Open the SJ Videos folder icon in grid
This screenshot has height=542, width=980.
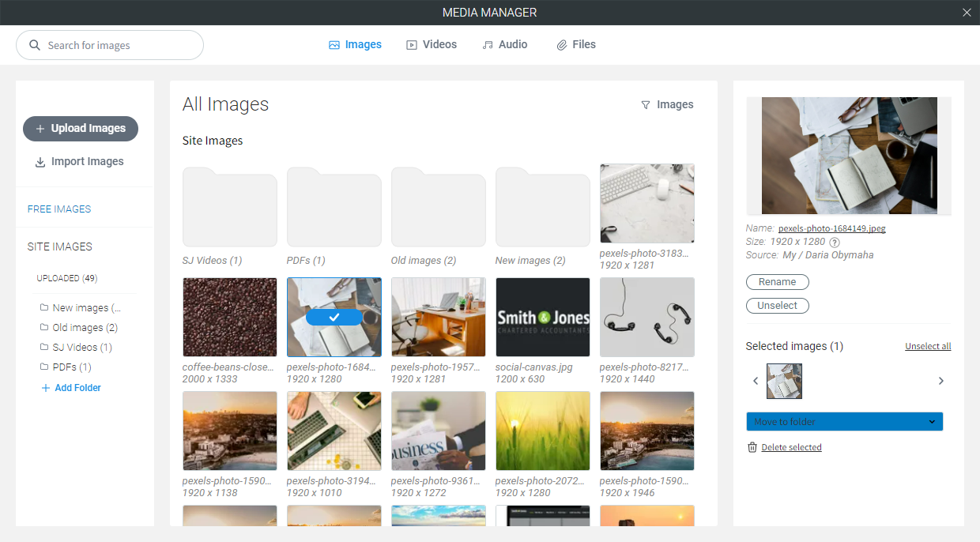click(x=230, y=207)
